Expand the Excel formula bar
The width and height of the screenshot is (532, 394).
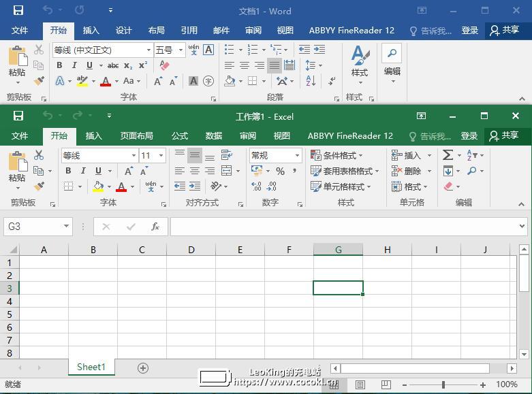click(522, 226)
